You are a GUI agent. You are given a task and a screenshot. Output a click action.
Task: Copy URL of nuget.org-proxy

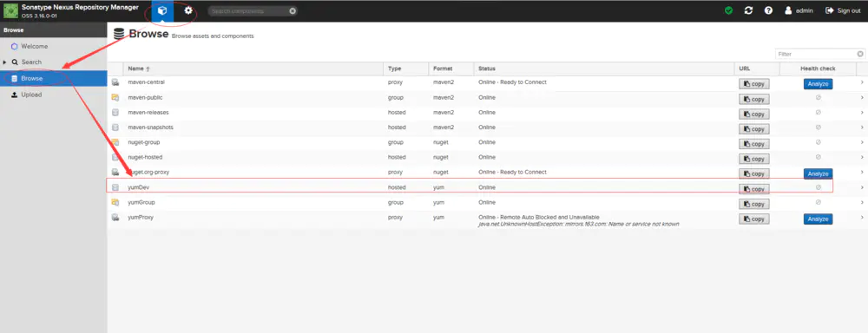point(754,173)
